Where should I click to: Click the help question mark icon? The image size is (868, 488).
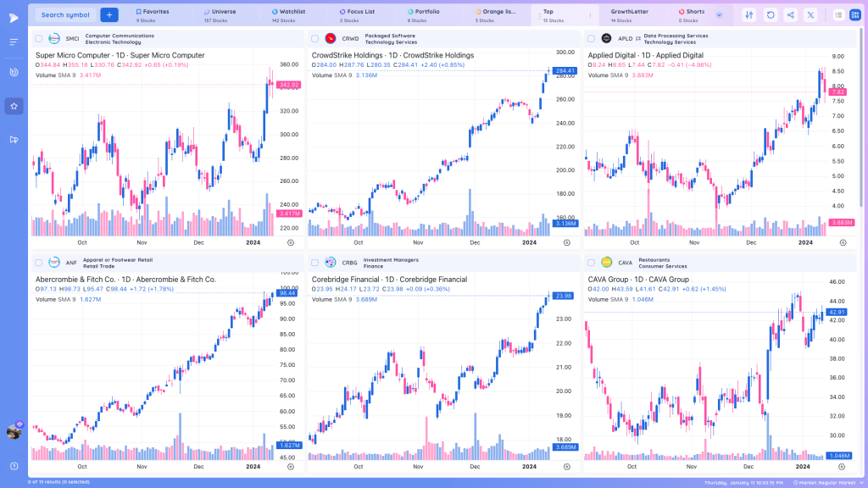point(14,466)
